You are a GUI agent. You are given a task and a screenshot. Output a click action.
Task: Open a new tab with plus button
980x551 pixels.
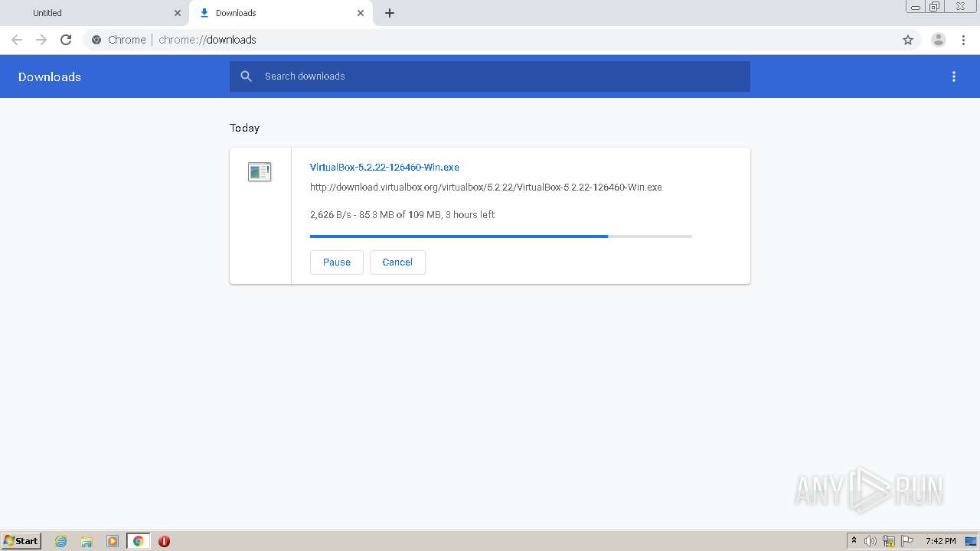[x=389, y=13]
